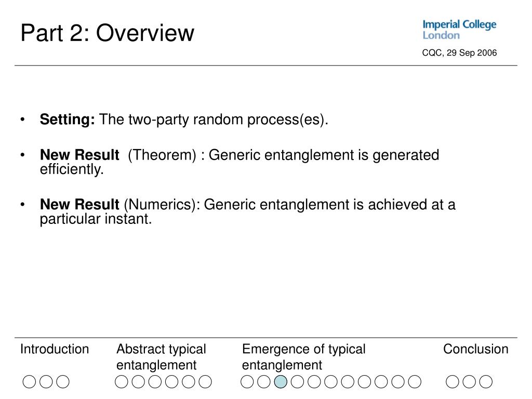Select last circle under Abstract typical entanglement
The width and height of the screenshot is (532, 399).
(x=205, y=382)
